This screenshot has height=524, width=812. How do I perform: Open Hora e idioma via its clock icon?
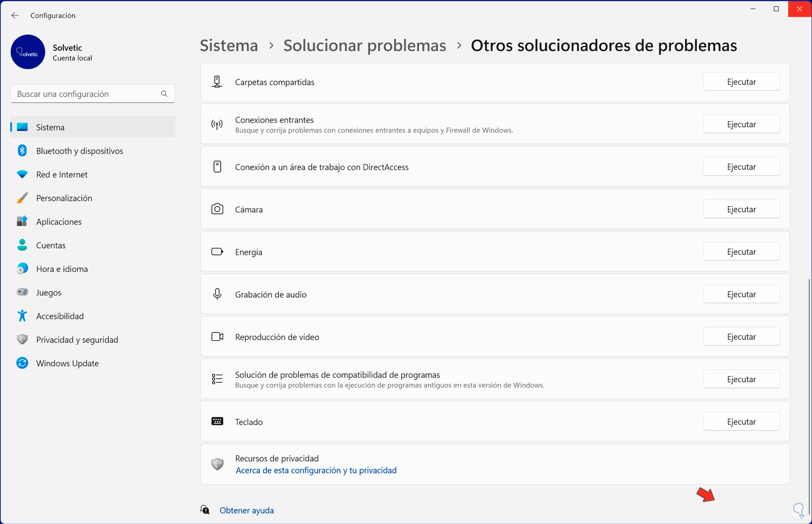(x=22, y=268)
